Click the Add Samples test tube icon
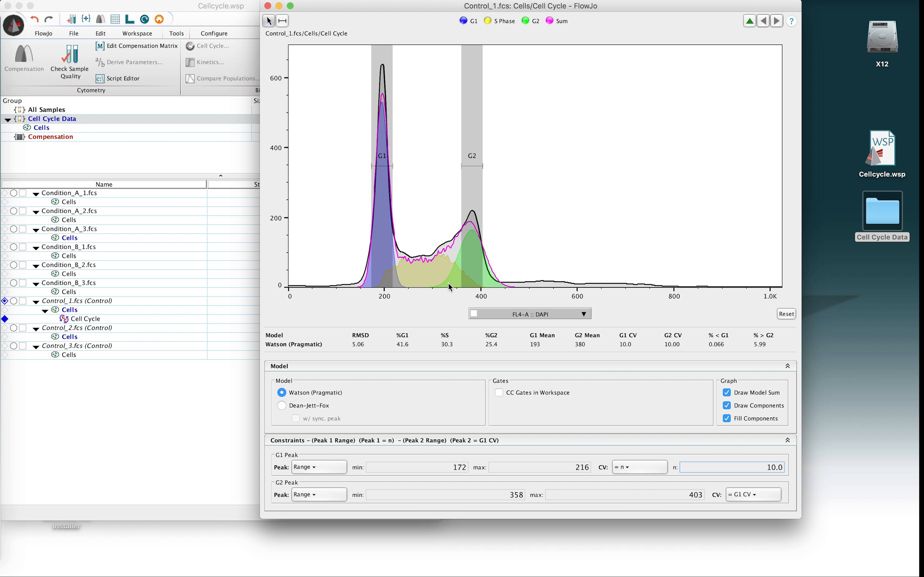The height and width of the screenshot is (577, 924). pyautogui.click(x=71, y=19)
